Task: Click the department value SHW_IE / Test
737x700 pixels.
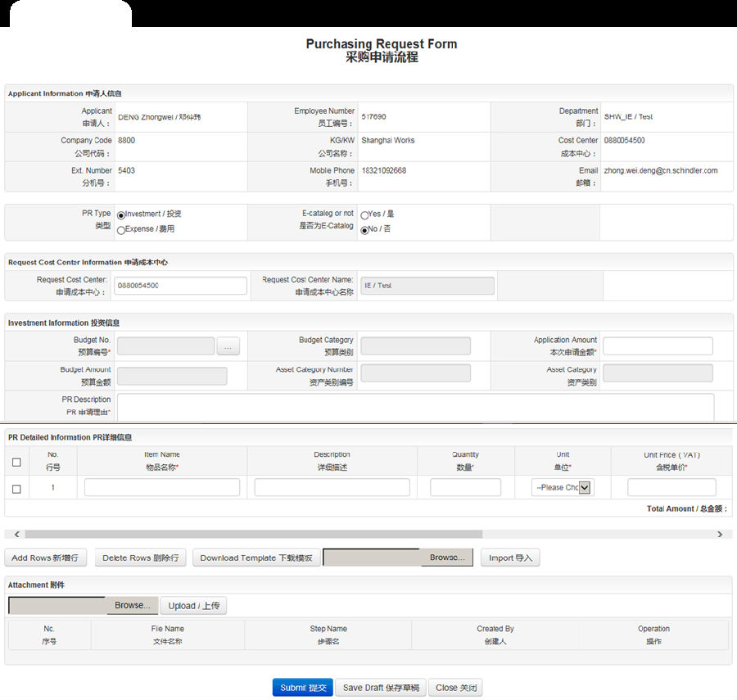Action: click(x=628, y=116)
